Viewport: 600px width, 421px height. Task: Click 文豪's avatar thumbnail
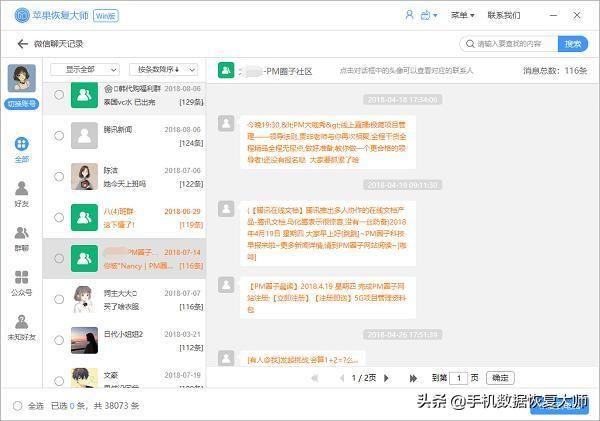pos(85,378)
